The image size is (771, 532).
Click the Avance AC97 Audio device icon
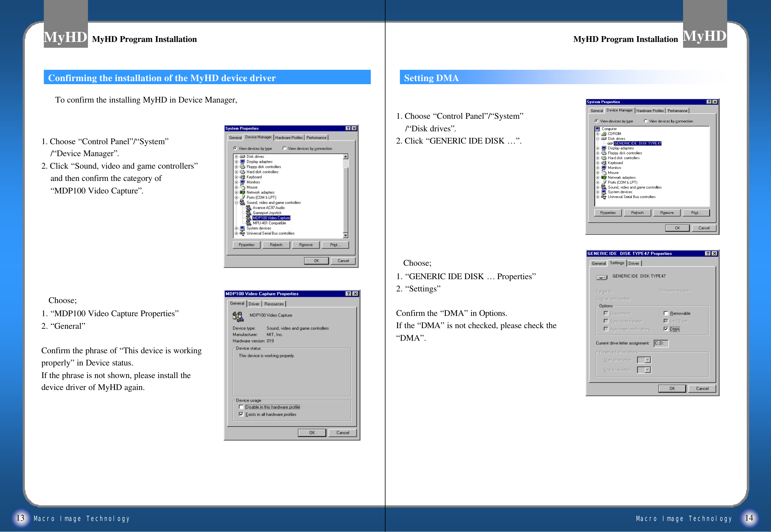[x=249, y=208]
